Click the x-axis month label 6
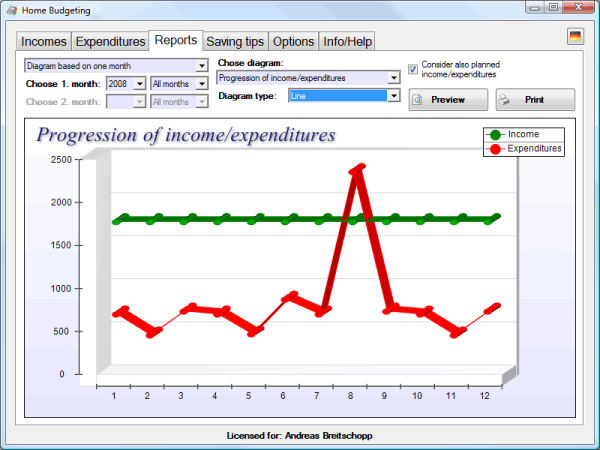 pos(283,396)
